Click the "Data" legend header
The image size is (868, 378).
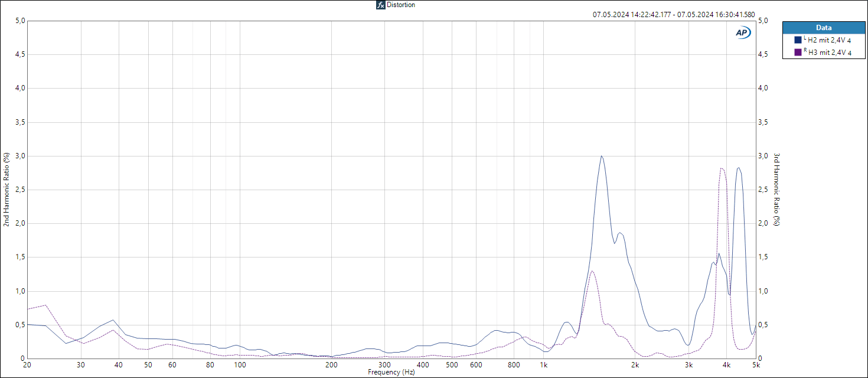point(824,28)
